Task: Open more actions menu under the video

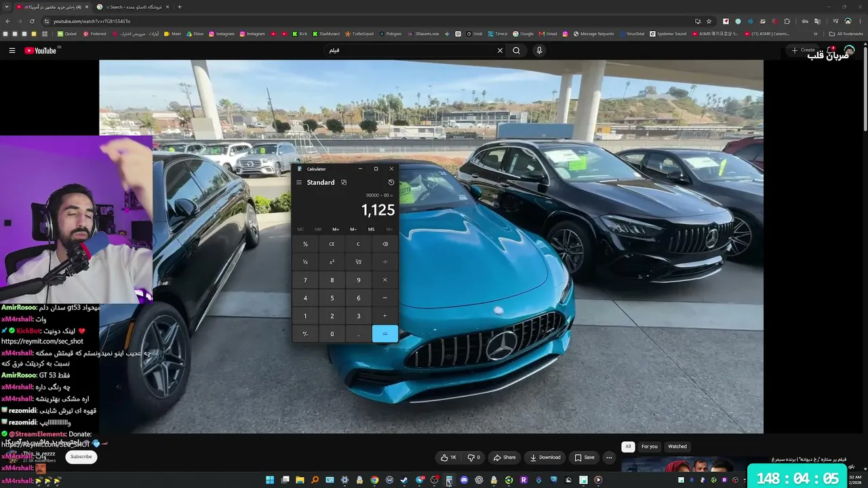Action: coord(609,457)
